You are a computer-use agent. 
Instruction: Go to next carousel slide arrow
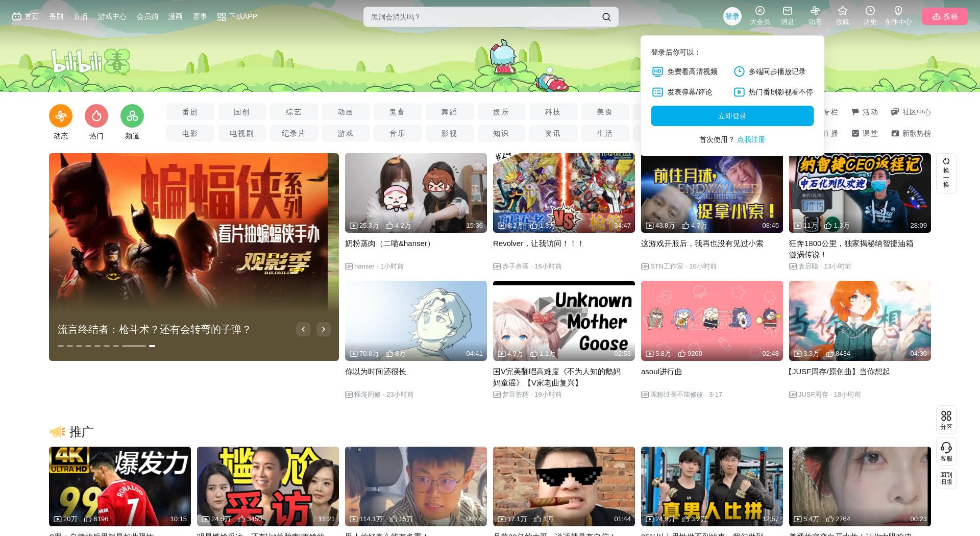click(x=324, y=329)
